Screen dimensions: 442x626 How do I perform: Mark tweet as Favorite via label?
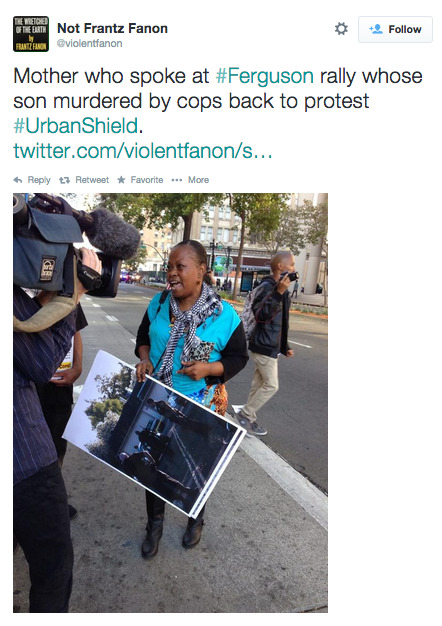click(147, 180)
